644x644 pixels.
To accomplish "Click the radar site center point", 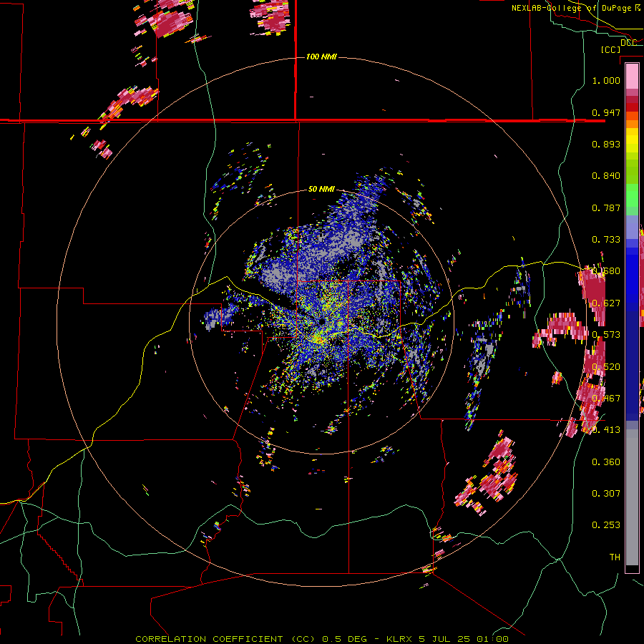I will pos(321,321).
